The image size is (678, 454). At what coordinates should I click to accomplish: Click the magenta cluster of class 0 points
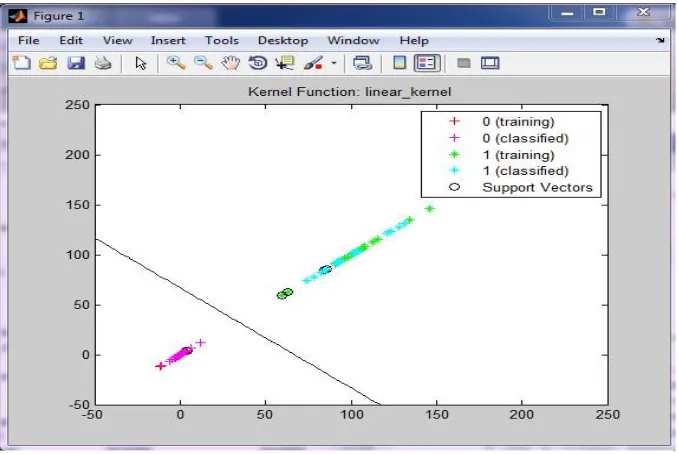pyautogui.click(x=180, y=355)
